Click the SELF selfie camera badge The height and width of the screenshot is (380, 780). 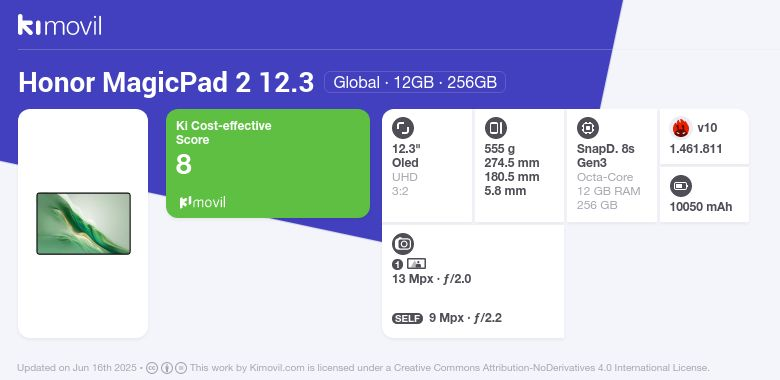[407, 318]
